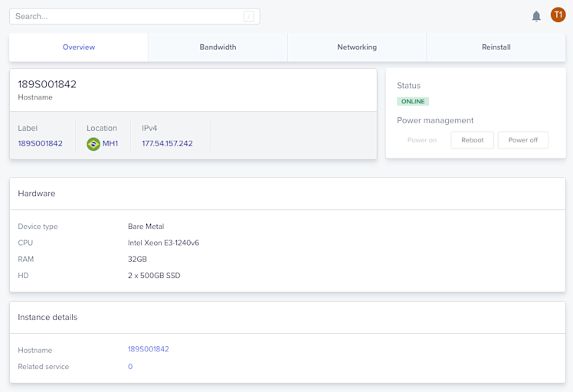
Task: Select the 'Bare Metal' device type value
Action: click(x=146, y=227)
